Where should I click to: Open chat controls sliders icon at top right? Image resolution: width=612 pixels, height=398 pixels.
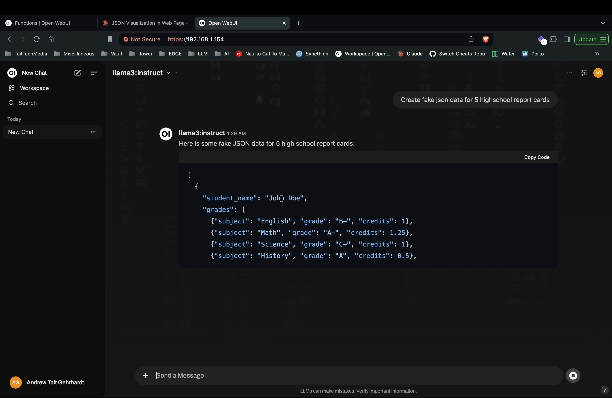584,73
